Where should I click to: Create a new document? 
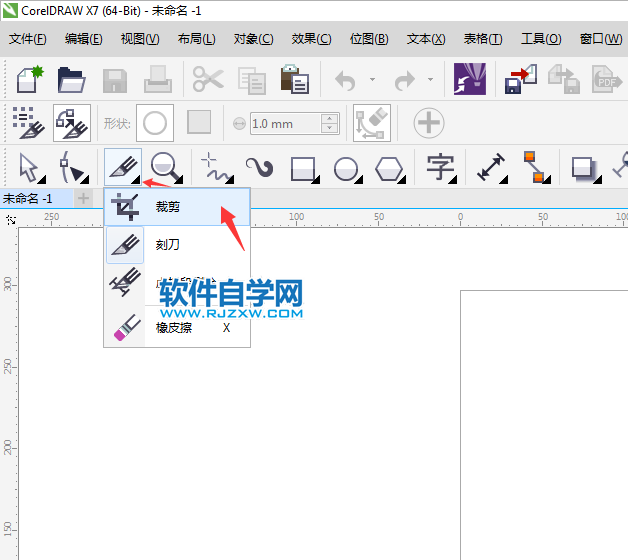coord(30,79)
